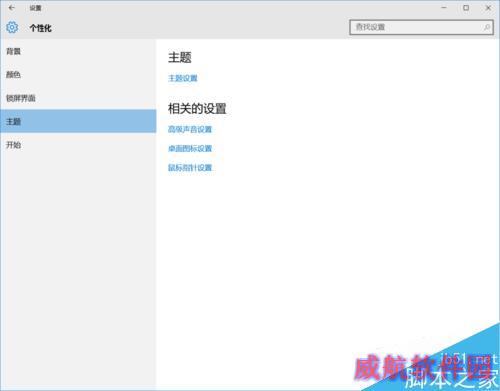Open the 主题设置 link
The width and height of the screenshot is (500, 391).
(x=183, y=78)
